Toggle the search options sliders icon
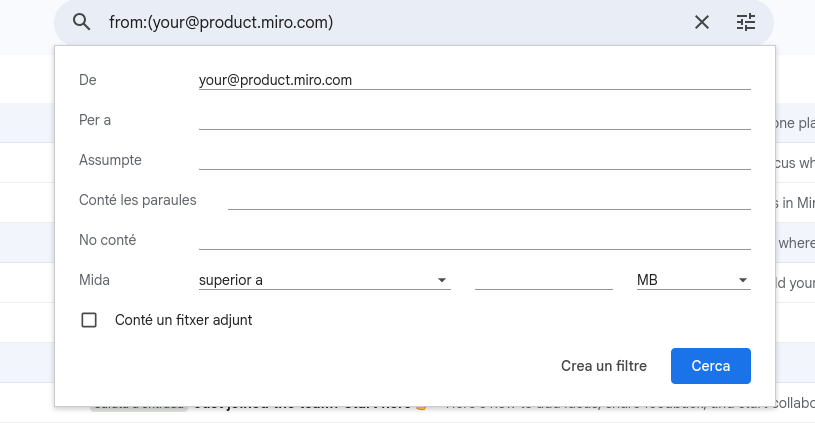This screenshot has width=815, height=429. (x=746, y=22)
